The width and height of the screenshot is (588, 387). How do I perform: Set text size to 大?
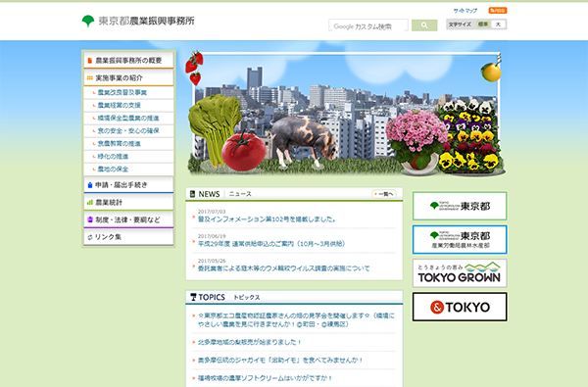(499, 24)
